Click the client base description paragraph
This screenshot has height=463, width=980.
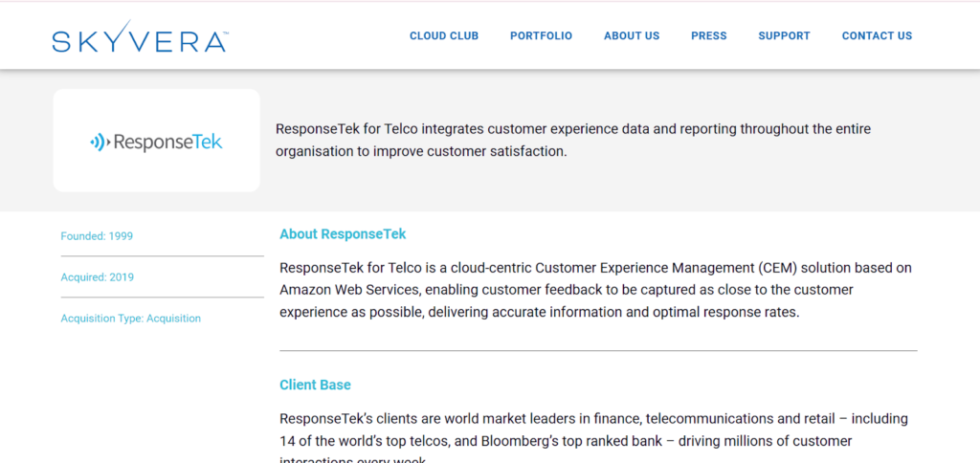(593, 437)
